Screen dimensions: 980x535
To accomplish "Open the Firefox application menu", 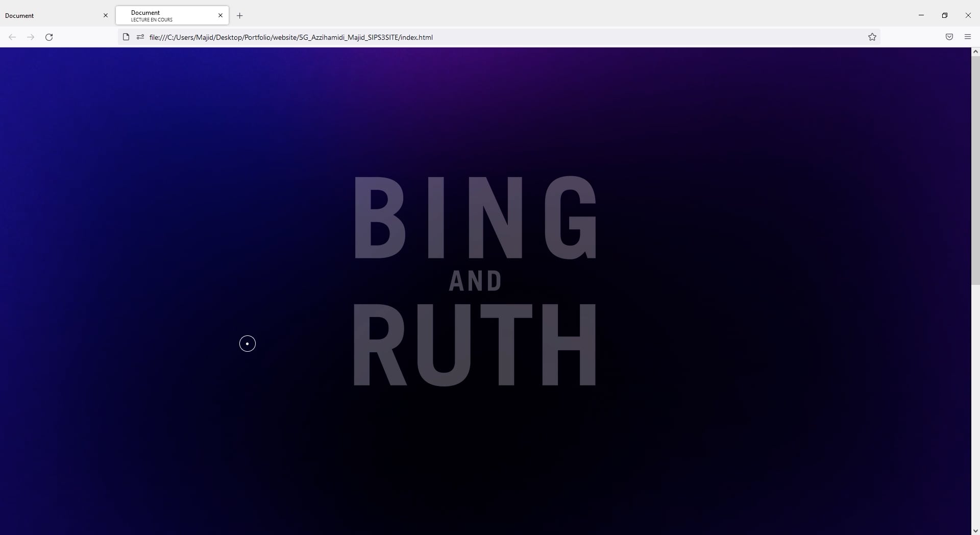I will point(967,37).
